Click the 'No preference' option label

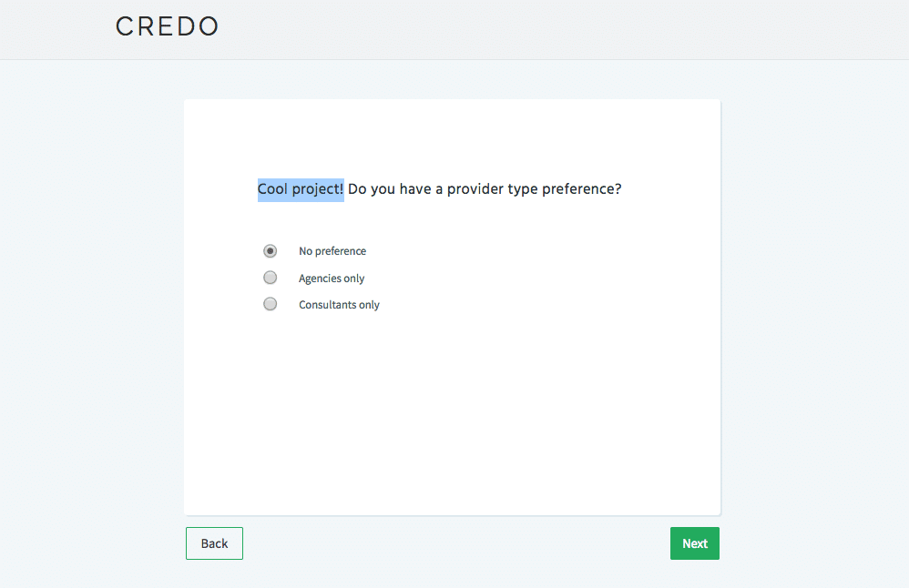[x=332, y=251]
